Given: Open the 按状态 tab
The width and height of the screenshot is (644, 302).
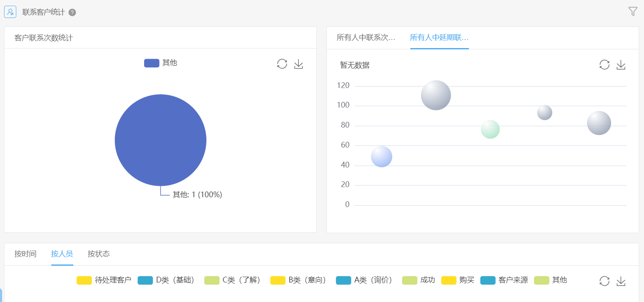Looking at the screenshot, I should (x=99, y=254).
